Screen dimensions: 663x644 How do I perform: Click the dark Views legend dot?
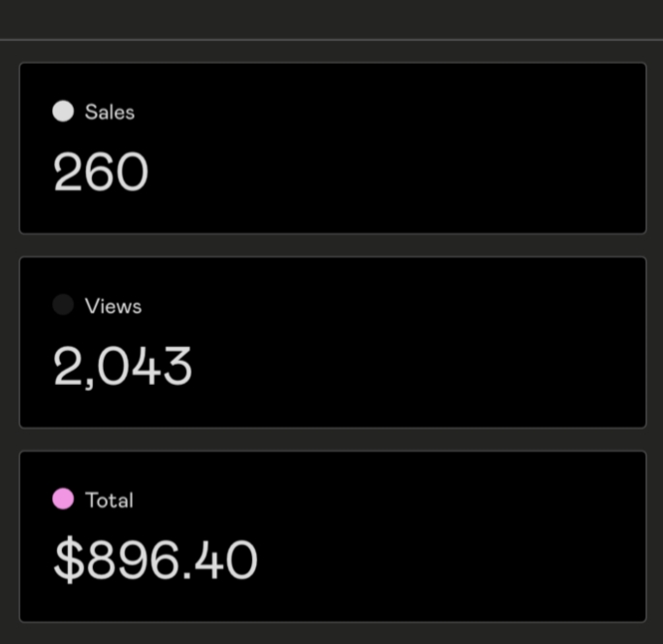point(63,305)
